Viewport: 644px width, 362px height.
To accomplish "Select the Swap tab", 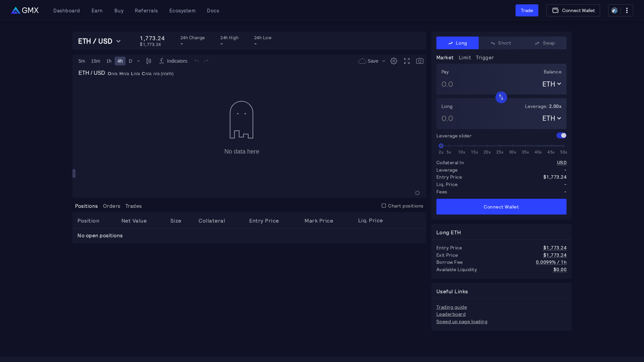I will click(545, 43).
